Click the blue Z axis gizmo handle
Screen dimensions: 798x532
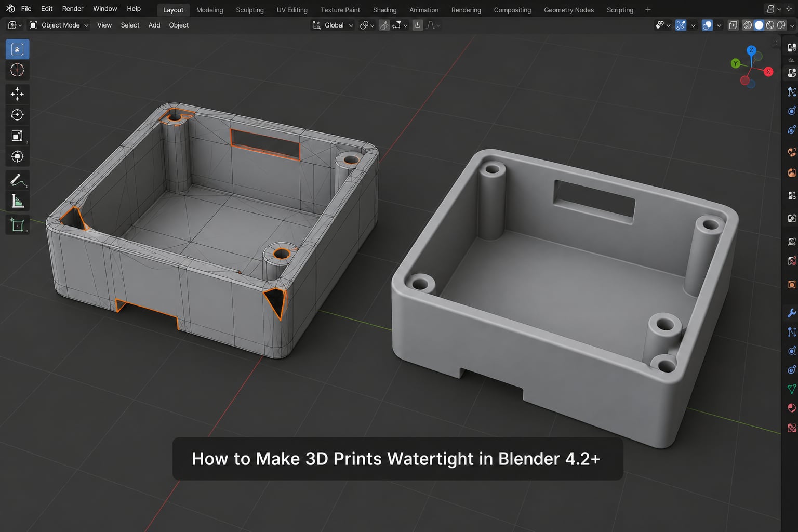coord(751,50)
